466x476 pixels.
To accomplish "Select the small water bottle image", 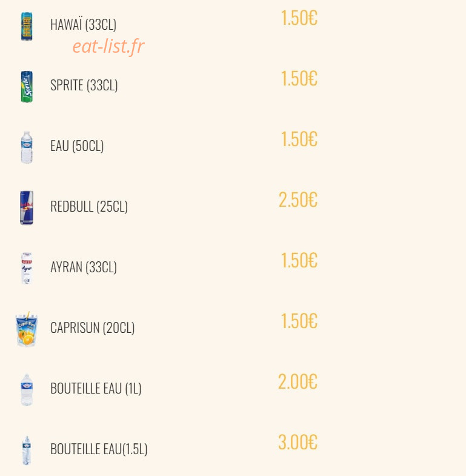I will click(x=27, y=147).
